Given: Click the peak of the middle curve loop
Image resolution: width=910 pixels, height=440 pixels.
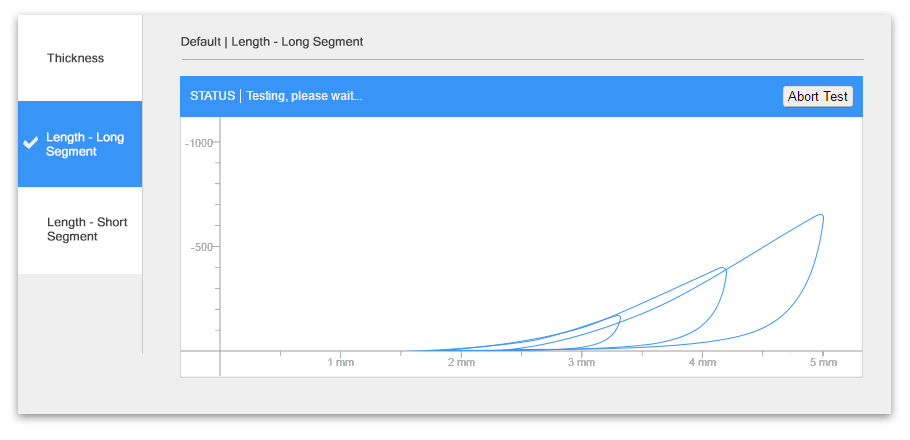Looking at the screenshot, I should pos(723,268).
